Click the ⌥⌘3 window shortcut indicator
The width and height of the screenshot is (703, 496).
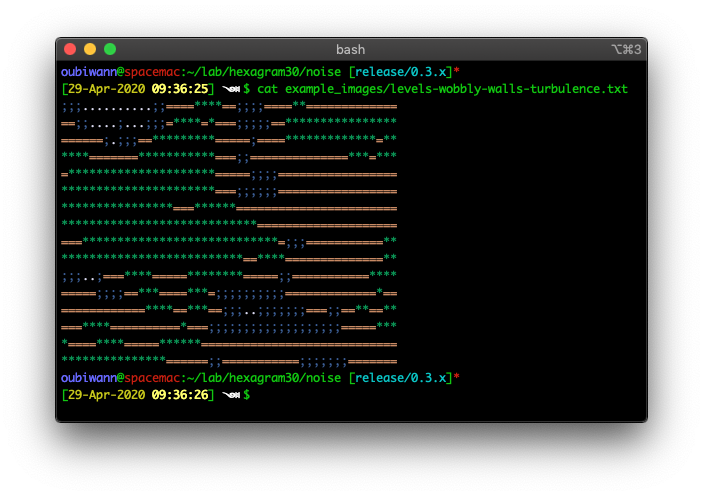click(626, 49)
